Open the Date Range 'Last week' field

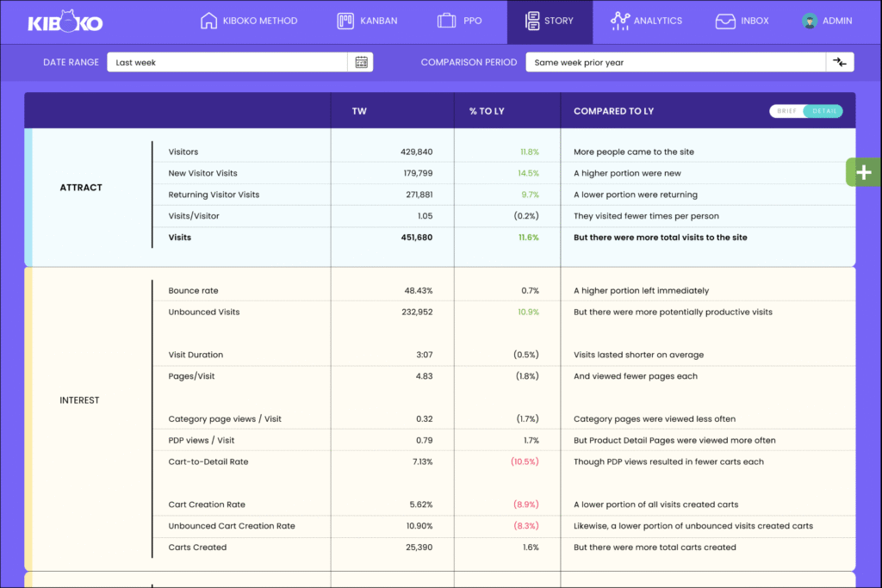coord(227,62)
